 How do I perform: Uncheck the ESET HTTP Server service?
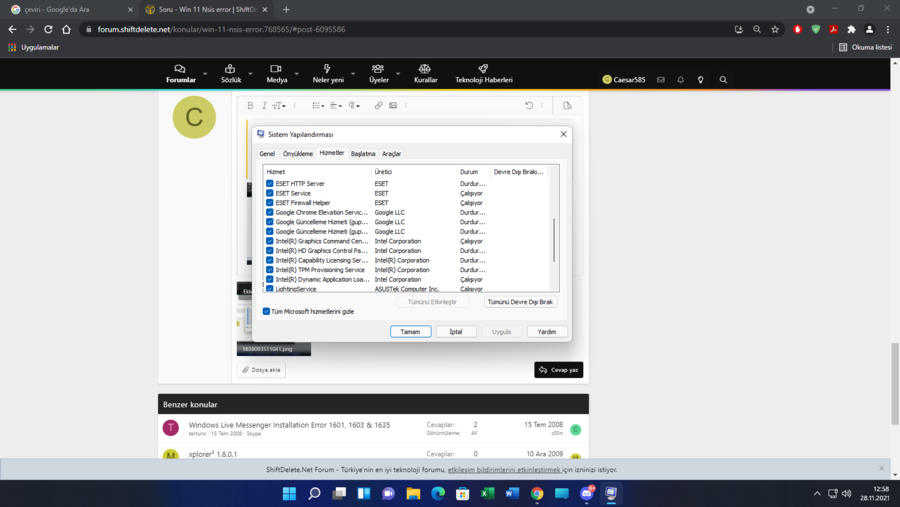click(x=270, y=184)
